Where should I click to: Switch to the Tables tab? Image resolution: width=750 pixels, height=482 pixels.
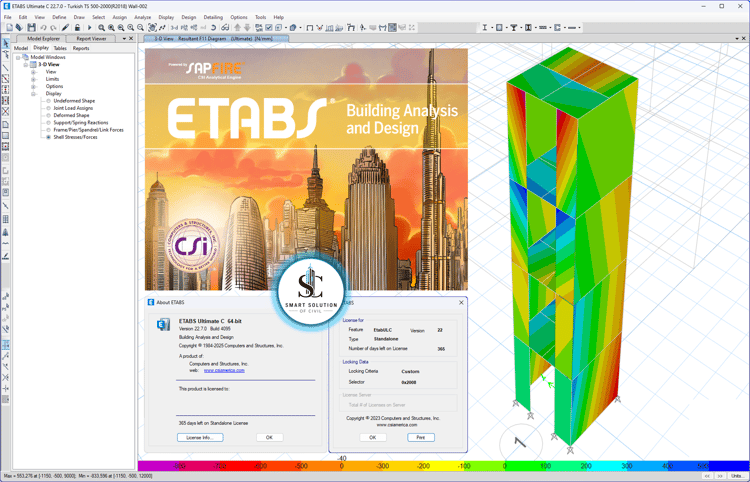[60, 48]
